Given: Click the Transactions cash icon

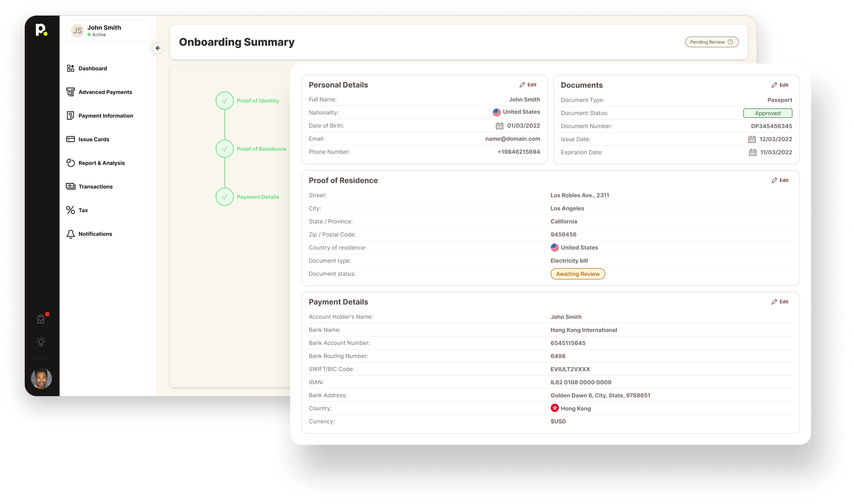Looking at the screenshot, I should pyautogui.click(x=71, y=186).
